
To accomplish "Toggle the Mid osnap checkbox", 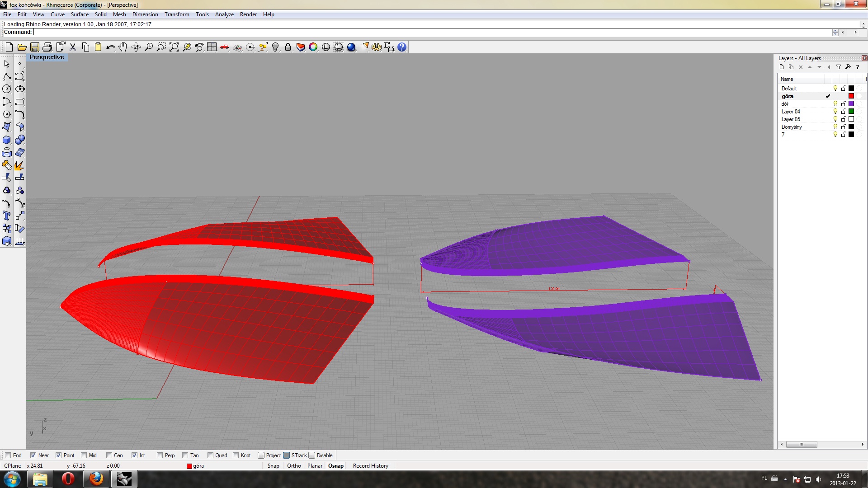I will 84,455.
